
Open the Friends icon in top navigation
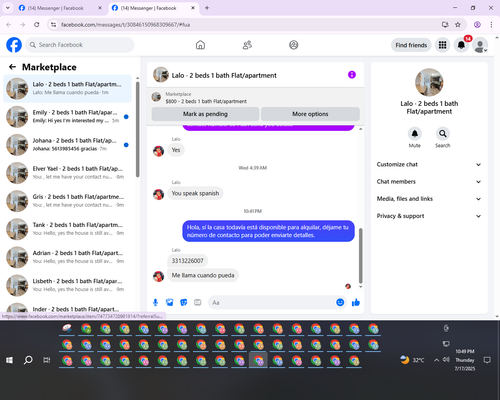tap(247, 45)
